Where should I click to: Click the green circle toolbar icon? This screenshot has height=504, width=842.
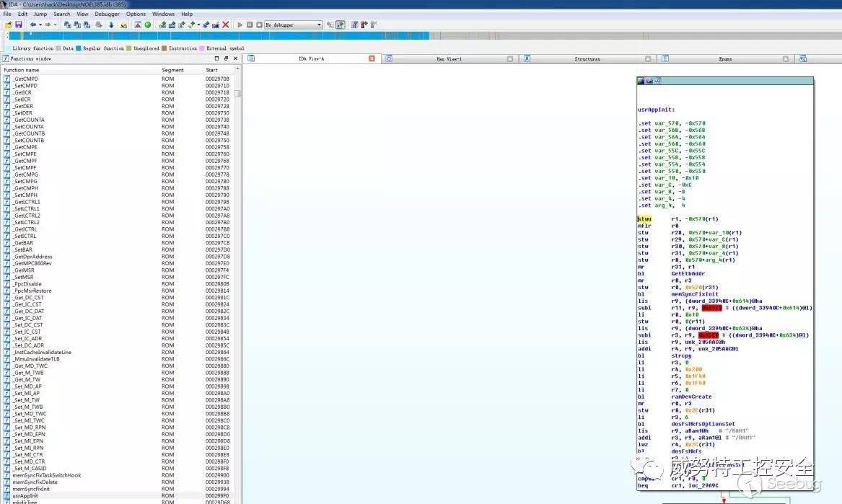click(148, 25)
